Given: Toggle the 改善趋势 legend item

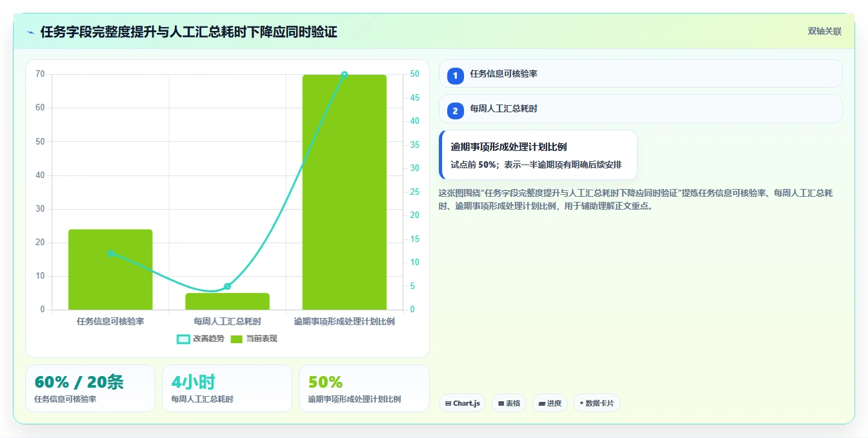Looking at the screenshot, I should (x=200, y=339).
